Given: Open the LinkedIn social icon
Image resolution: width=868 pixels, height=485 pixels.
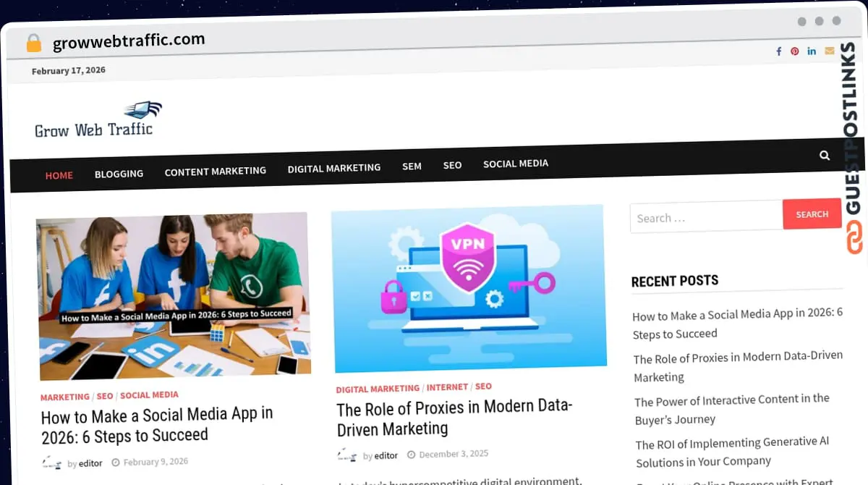Looking at the screenshot, I should coord(812,51).
